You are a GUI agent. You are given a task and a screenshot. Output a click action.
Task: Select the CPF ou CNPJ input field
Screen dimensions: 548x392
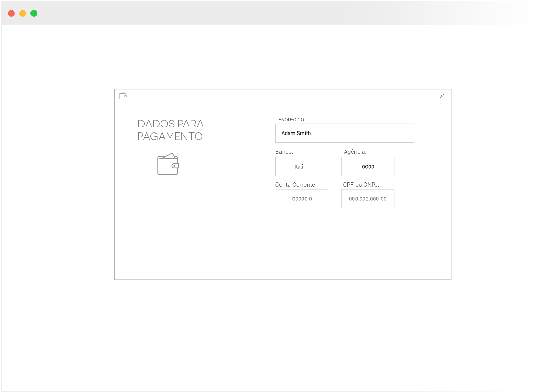[368, 199]
